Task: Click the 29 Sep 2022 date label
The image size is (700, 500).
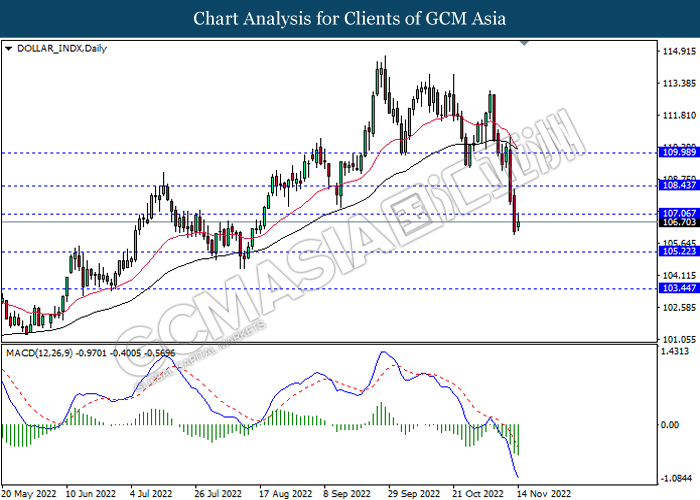Action: [414, 493]
